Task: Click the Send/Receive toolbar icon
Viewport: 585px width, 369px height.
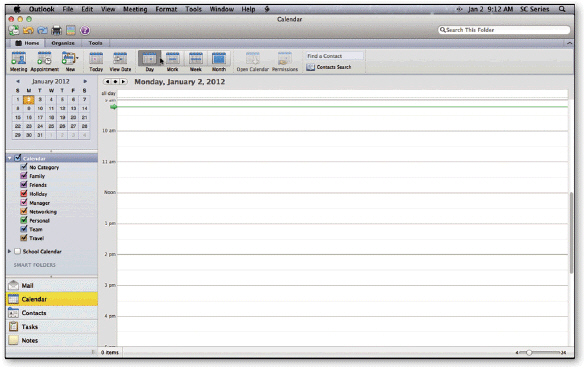Action: click(x=14, y=30)
